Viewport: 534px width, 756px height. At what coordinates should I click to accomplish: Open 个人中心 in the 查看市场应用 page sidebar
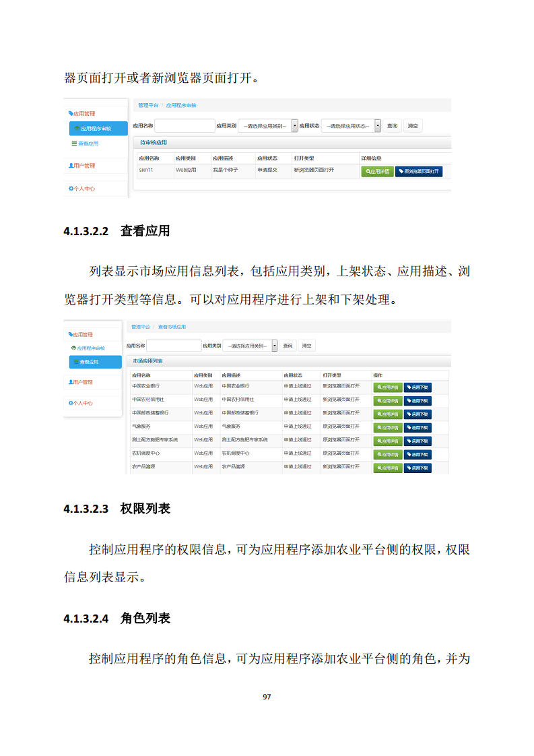pos(81,403)
